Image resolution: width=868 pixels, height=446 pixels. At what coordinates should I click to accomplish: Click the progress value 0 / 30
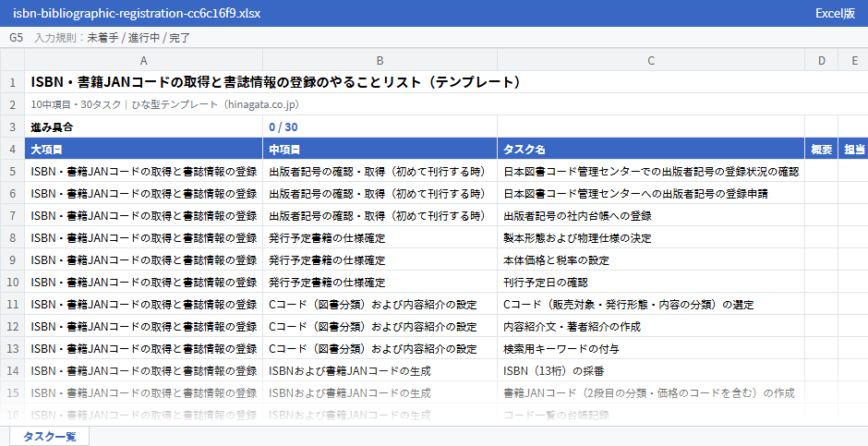coord(380,127)
